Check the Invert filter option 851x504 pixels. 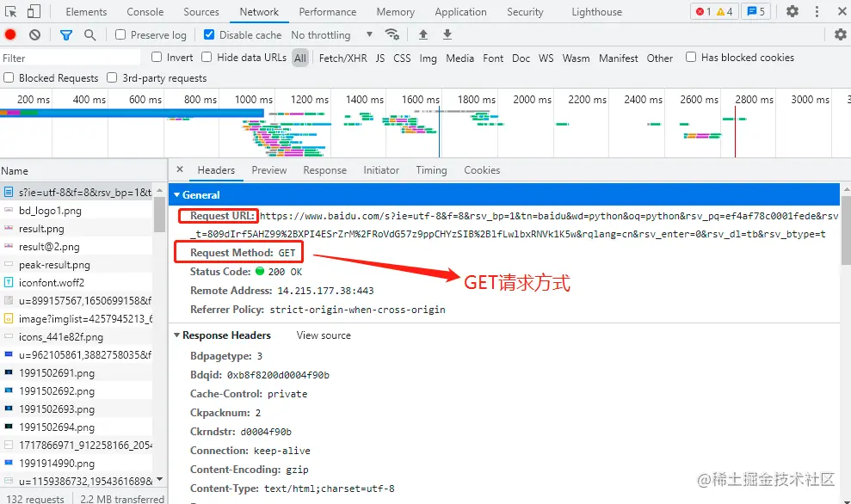coord(157,57)
